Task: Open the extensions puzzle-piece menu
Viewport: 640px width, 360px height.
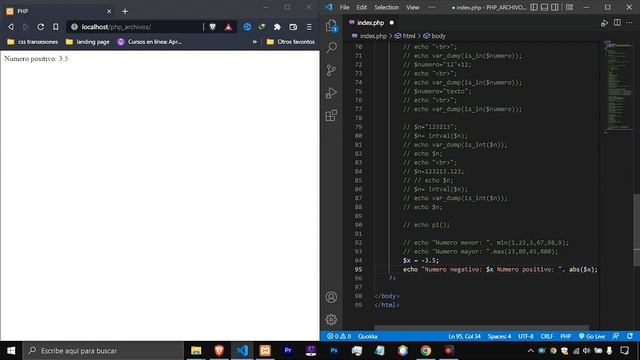Action: 277,27
